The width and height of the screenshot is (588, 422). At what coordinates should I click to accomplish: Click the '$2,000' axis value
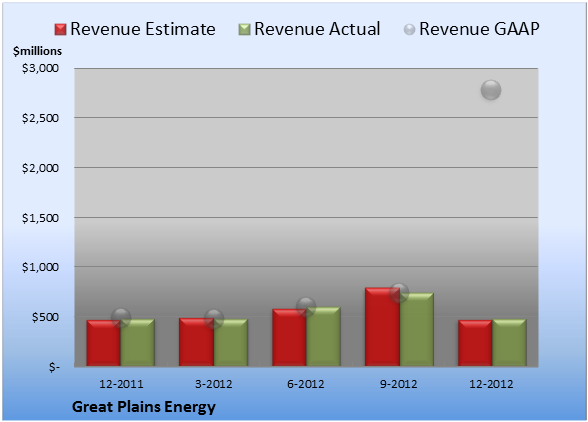pyautogui.click(x=40, y=168)
